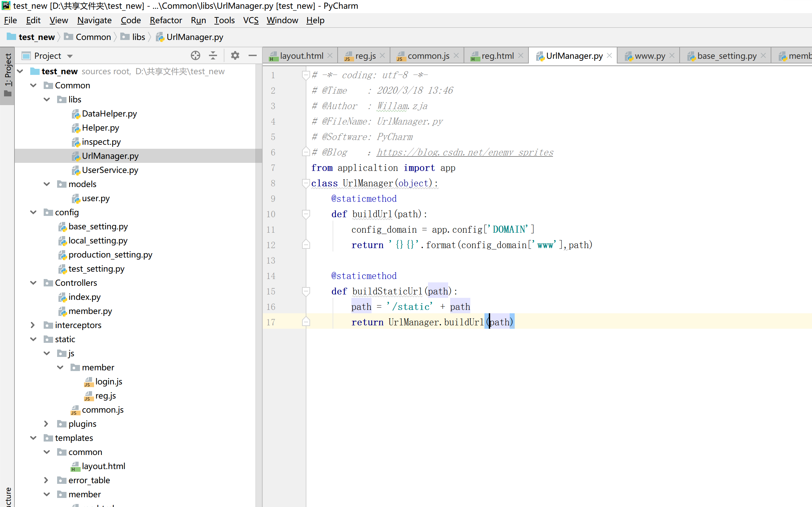
Task: Click the fold marker beside def buildStaticUrl
Action: pos(306,291)
